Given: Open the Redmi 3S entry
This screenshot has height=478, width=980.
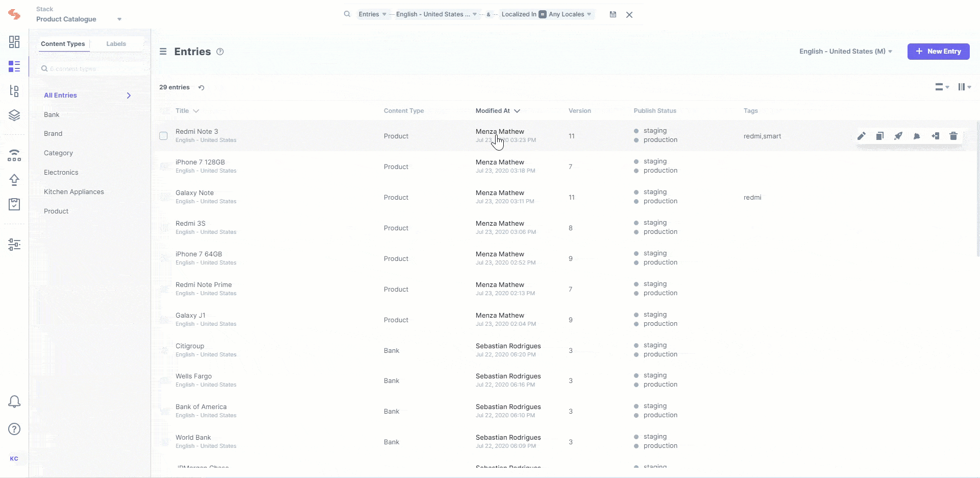Looking at the screenshot, I should tap(190, 224).
